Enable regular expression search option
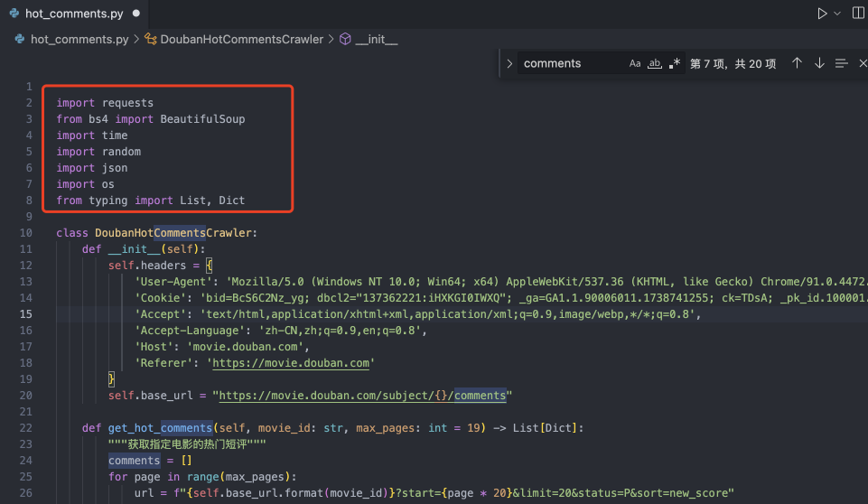Screen dimensions: 868x504 [x=675, y=63]
